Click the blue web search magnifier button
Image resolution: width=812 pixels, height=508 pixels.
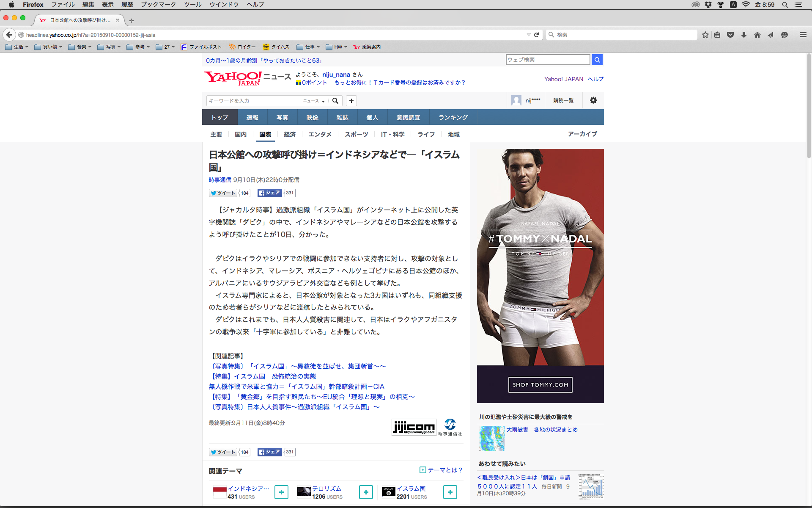point(597,60)
